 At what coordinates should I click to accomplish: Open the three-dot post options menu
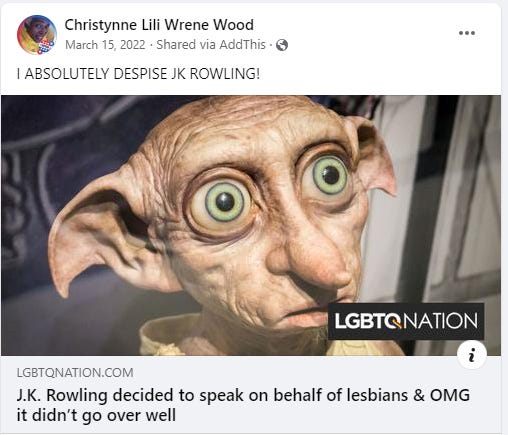[x=467, y=33]
